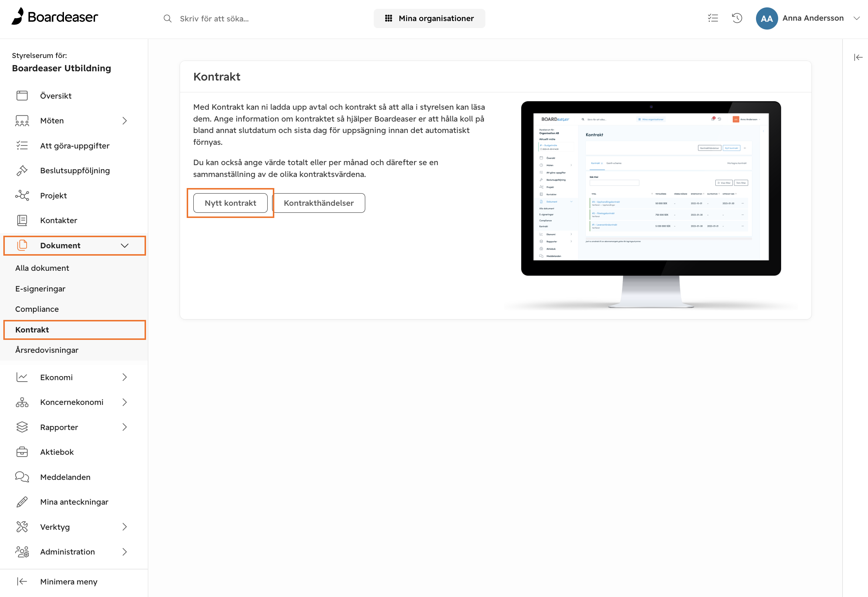Expand the Verktyg submenu chevron

point(125,527)
